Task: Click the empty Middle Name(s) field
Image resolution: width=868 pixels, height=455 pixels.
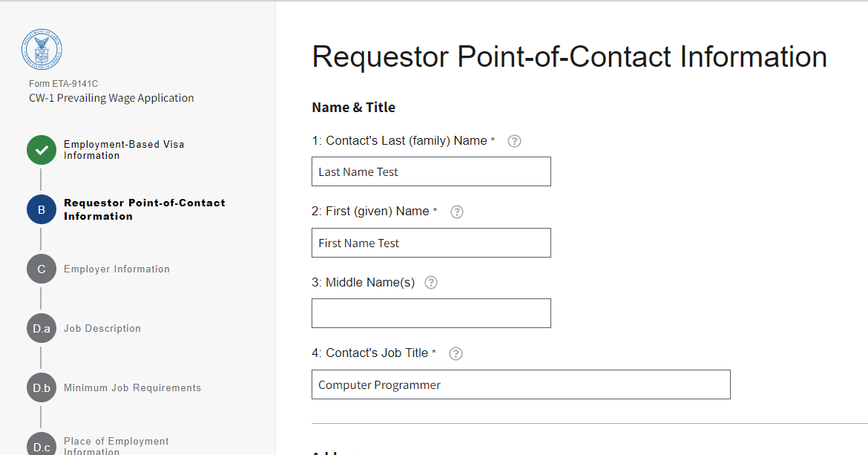Action: 431,313
